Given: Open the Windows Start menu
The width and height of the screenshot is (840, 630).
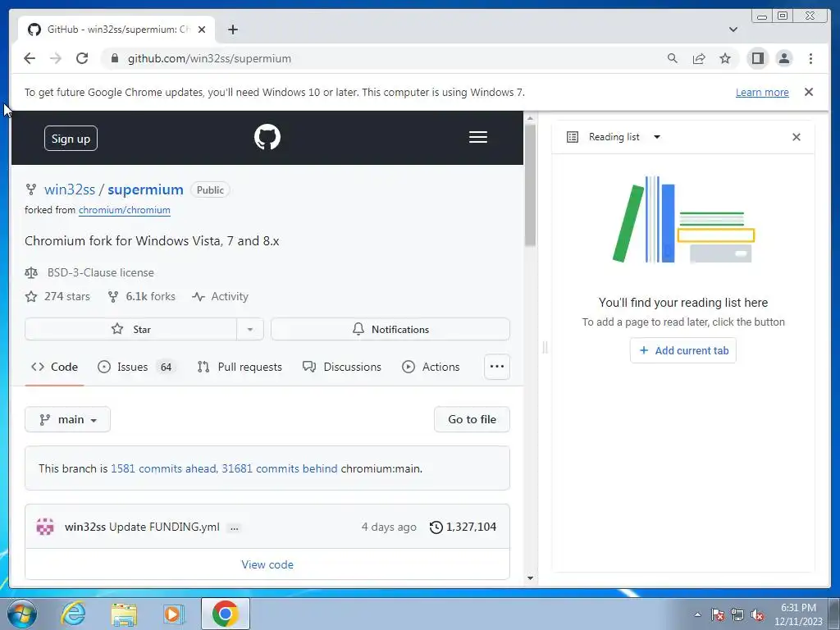Looking at the screenshot, I should (x=22, y=614).
